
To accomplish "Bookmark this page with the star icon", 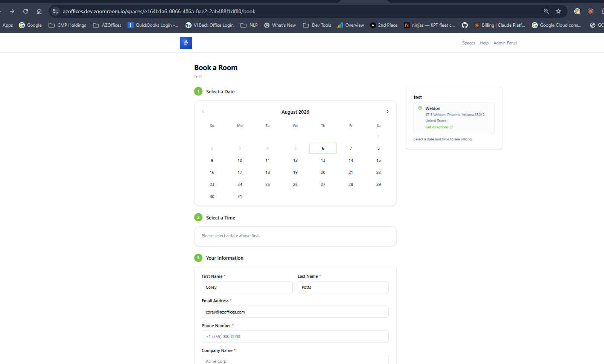I will (558, 11).
